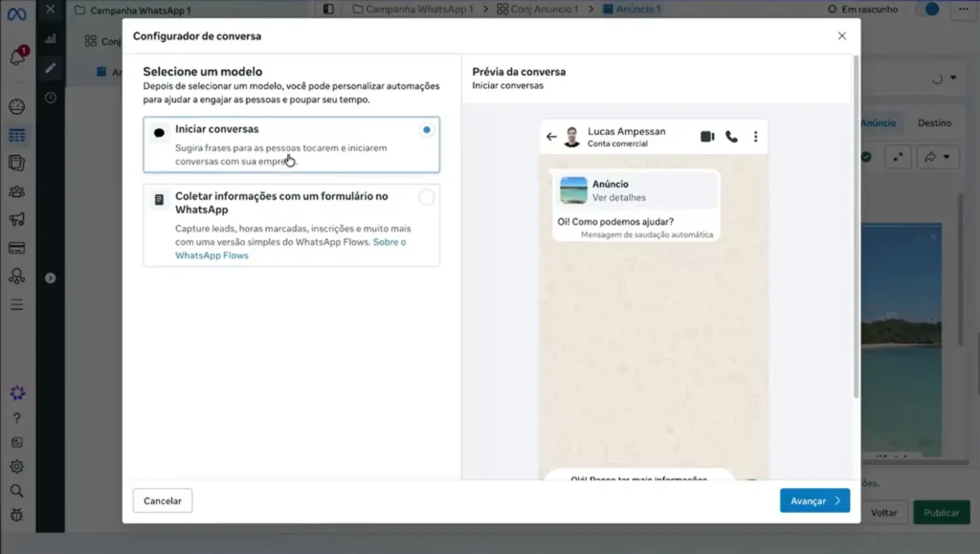
Task: Open ads reporting document icon in sidebar
Action: [x=17, y=163]
